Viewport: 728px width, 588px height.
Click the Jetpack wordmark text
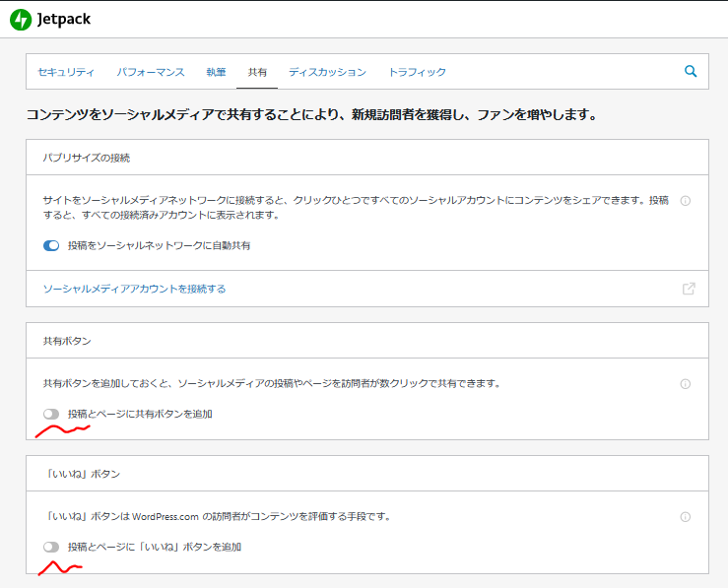click(66, 20)
